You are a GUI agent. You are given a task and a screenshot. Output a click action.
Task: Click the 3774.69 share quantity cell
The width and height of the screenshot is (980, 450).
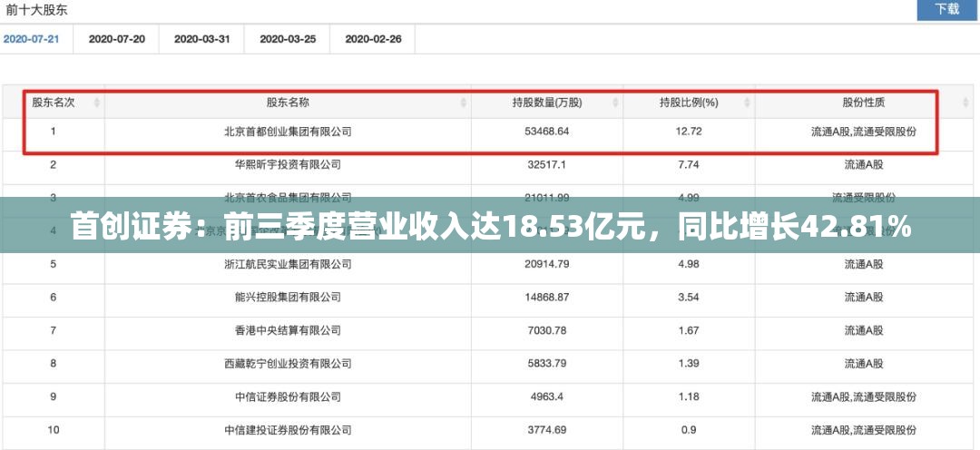point(547,430)
